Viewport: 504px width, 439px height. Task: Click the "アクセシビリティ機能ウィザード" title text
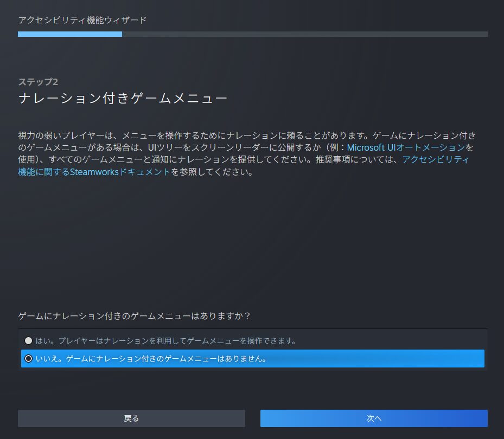(x=82, y=20)
